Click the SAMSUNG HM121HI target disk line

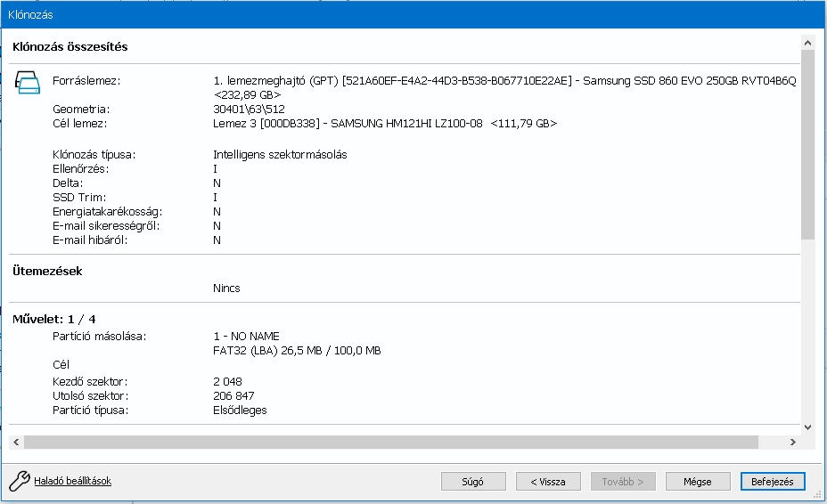pos(385,123)
